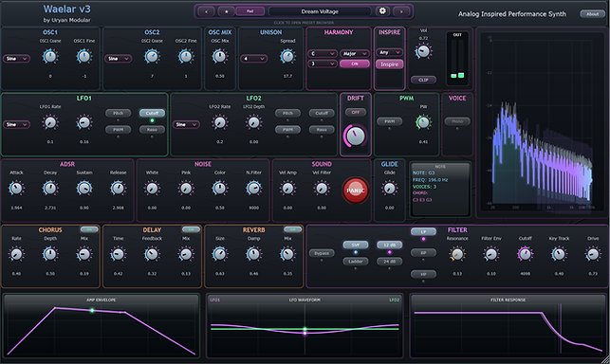Image resolution: width=610 pixels, height=364 pixels.
Task: Click the filter Bypass button
Action: point(322,253)
